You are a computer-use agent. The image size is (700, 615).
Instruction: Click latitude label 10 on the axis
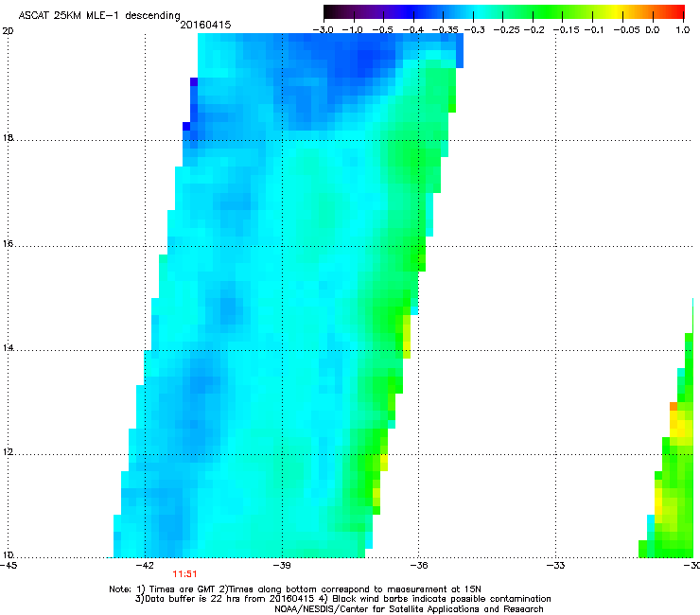[x=8, y=555]
